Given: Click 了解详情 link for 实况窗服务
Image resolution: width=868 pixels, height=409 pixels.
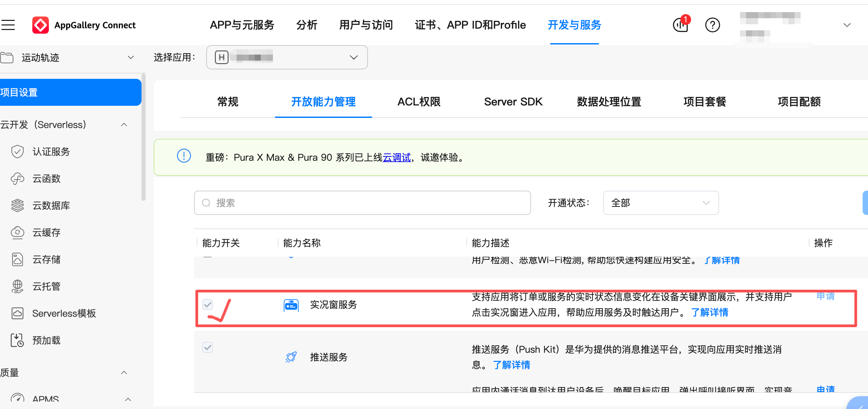Looking at the screenshot, I should 710,312.
